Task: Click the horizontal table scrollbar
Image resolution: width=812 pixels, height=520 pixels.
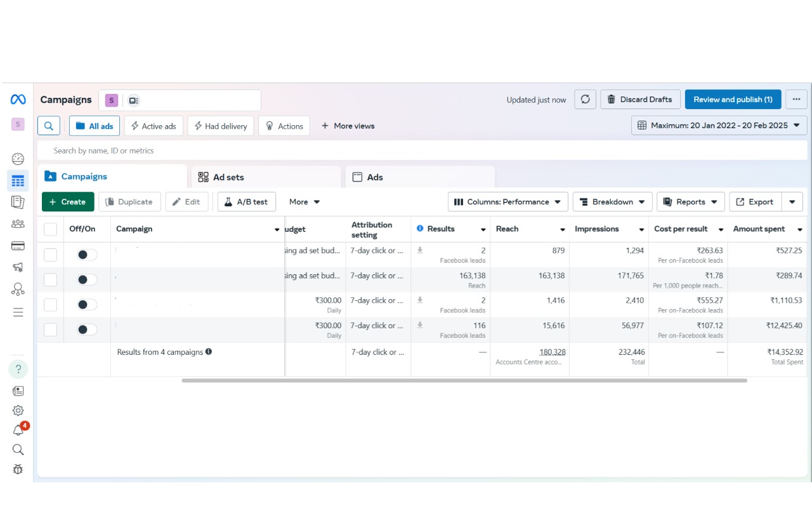Action: click(464, 380)
